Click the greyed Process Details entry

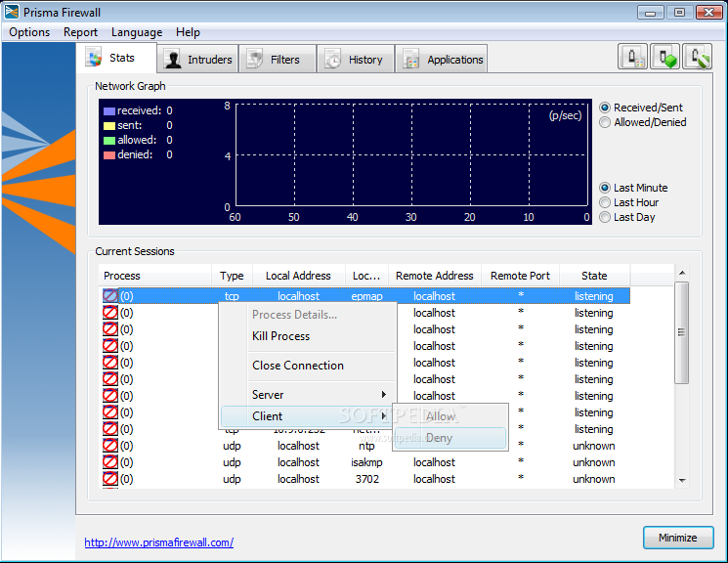pos(308,315)
